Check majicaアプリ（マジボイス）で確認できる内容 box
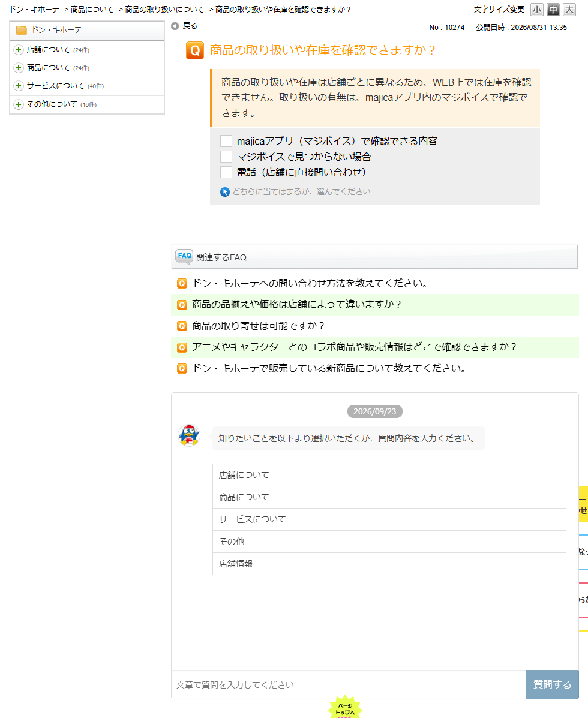Screen dimensions: 588x718 tap(226, 141)
